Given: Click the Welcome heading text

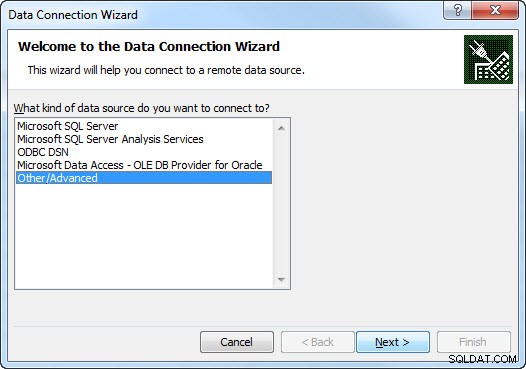Looking at the screenshot, I should 149,46.
